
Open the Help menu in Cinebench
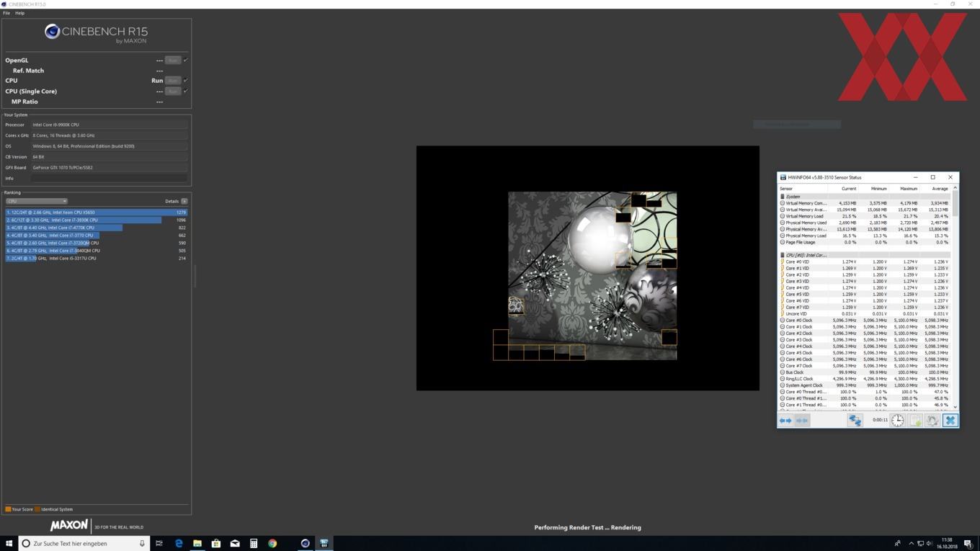pos(20,13)
